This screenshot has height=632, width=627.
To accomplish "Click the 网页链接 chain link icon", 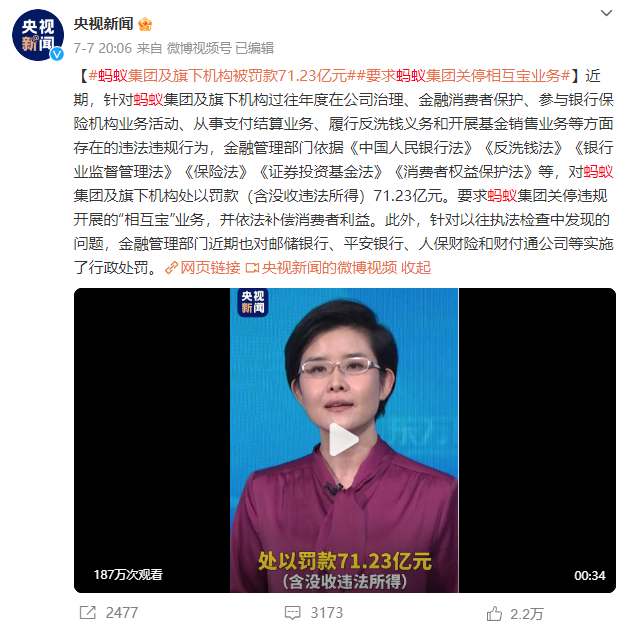I will pyautogui.click(x=172, y=268).
